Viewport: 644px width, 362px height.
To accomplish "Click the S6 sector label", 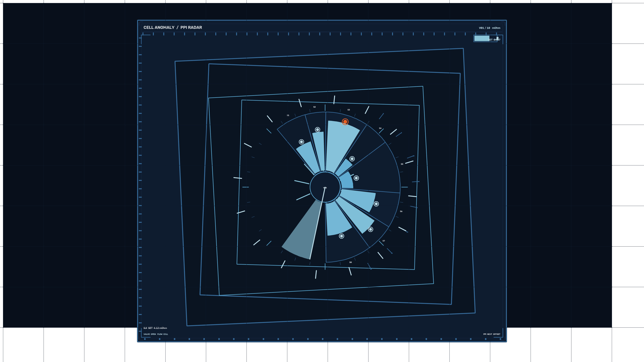I will click(401, 211).
